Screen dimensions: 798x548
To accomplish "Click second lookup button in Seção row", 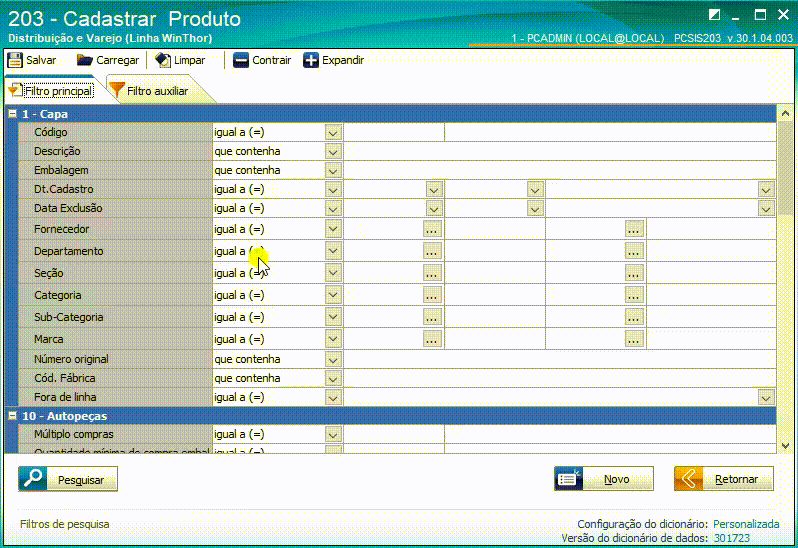I will [634, 273].
